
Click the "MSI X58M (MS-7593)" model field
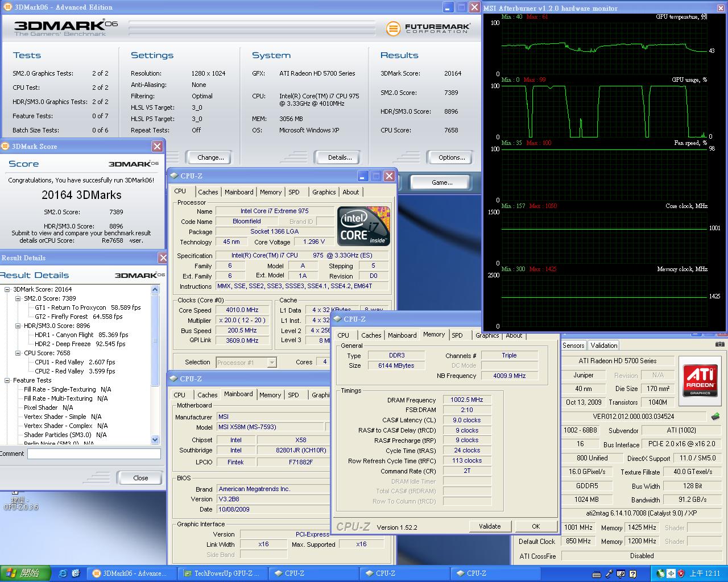click(270, 427)
